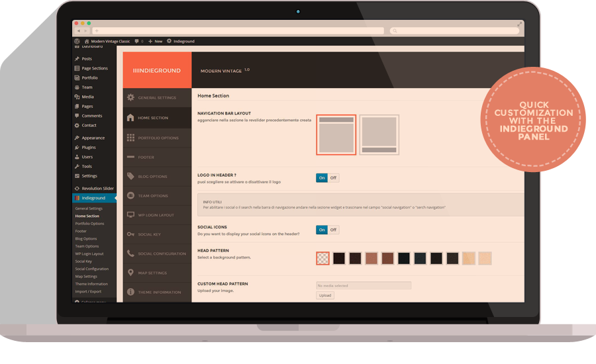The image size is (596, 364).
Task: Open Social Key submenu link
Action: [x=83, y=261]
